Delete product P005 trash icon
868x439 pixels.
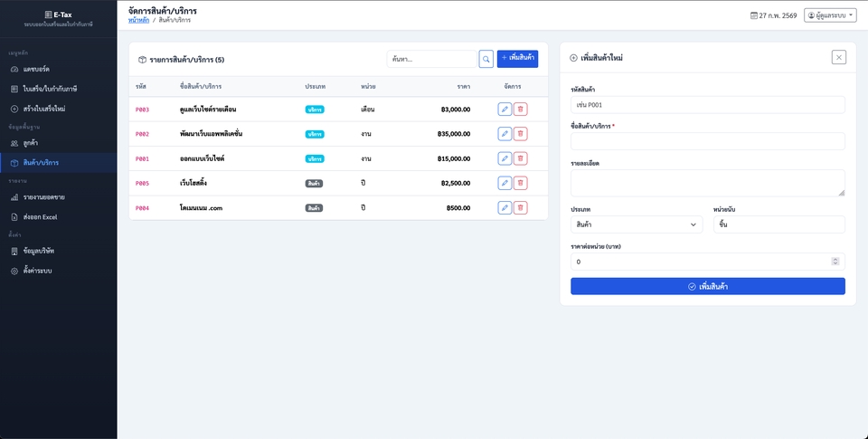click(x=520, y=183)
